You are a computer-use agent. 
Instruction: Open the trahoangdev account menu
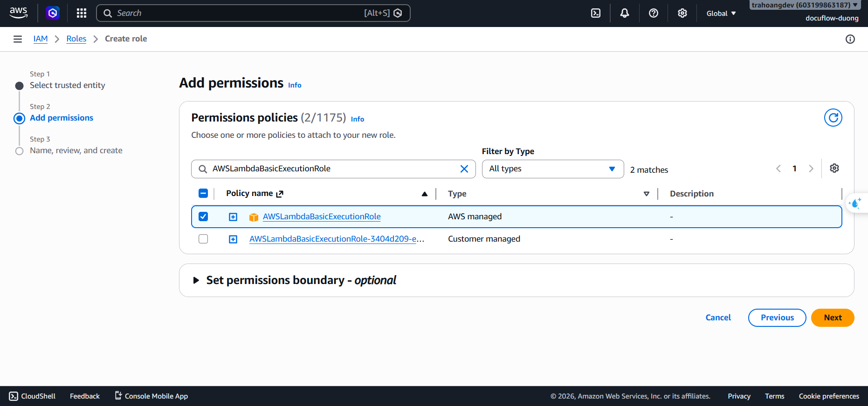(805, 5)
